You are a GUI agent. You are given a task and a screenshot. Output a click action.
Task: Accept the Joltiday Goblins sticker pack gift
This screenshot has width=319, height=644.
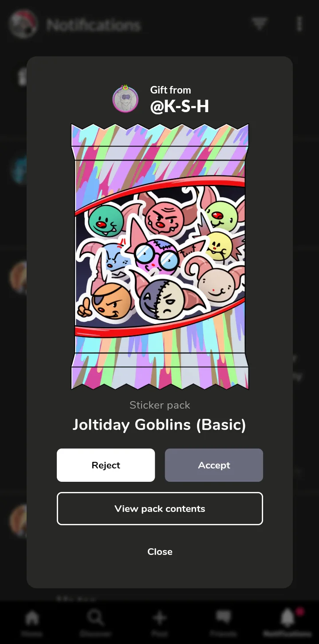pyautogui.click(x=214, y=465)
